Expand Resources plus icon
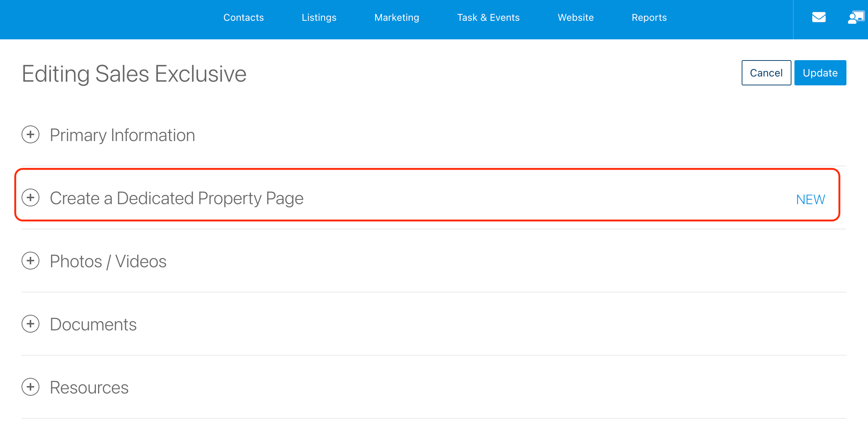 coord(30,387)
